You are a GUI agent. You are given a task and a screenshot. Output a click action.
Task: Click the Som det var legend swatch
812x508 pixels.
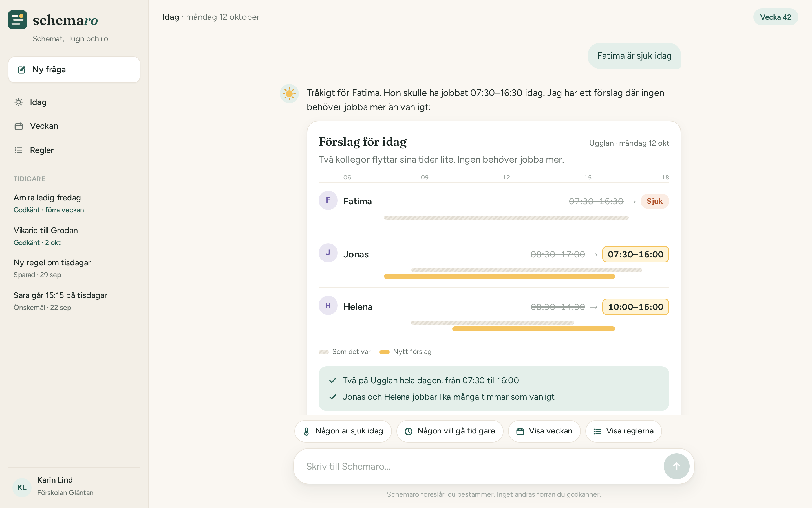coord(323,352)
